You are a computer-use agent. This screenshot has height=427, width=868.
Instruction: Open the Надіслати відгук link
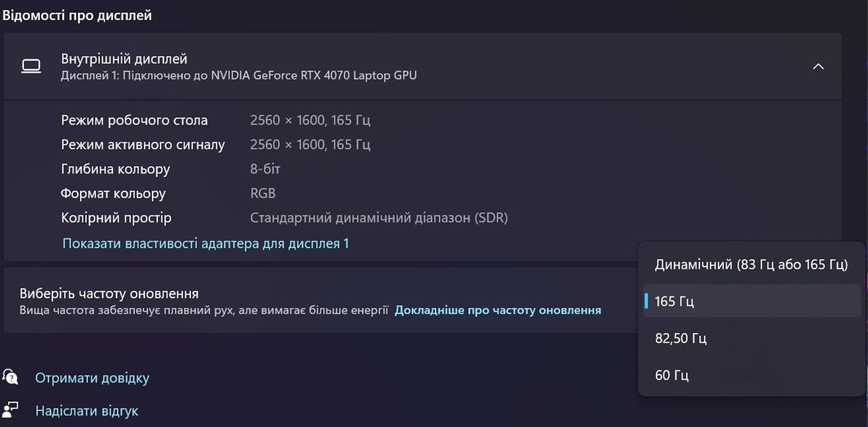coord(87,411)
